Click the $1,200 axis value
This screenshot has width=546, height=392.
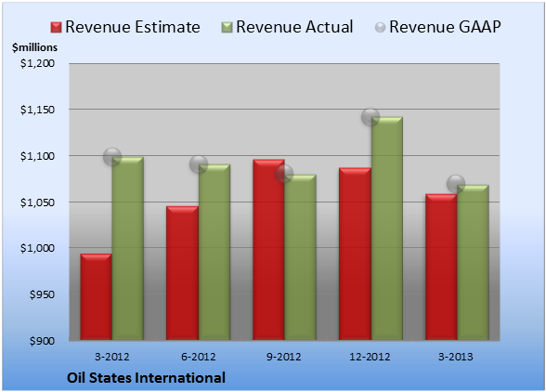coord(37,63)
